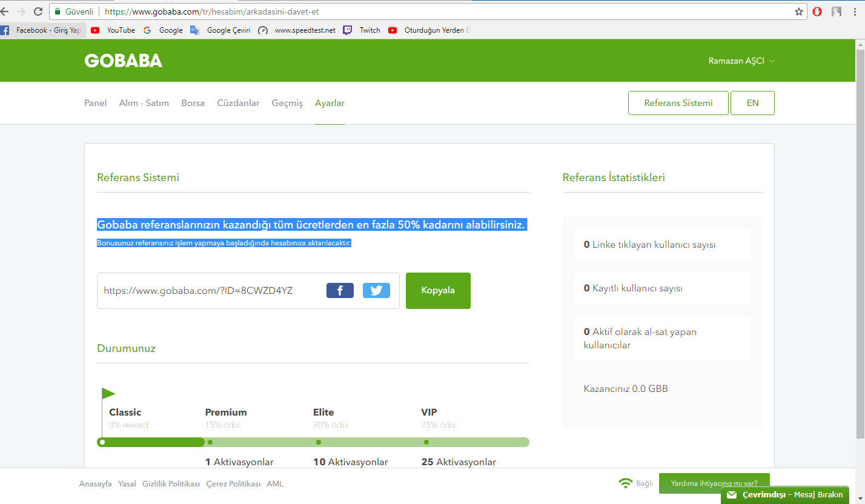865x504 pixels.
Task: Open Anasayfa footer link
Action: [x=96, y=484]
